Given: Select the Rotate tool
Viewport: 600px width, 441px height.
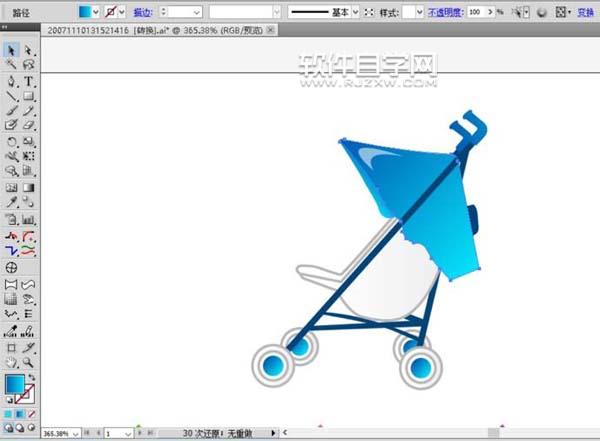Looking at the screenshot, I should 11,142.
